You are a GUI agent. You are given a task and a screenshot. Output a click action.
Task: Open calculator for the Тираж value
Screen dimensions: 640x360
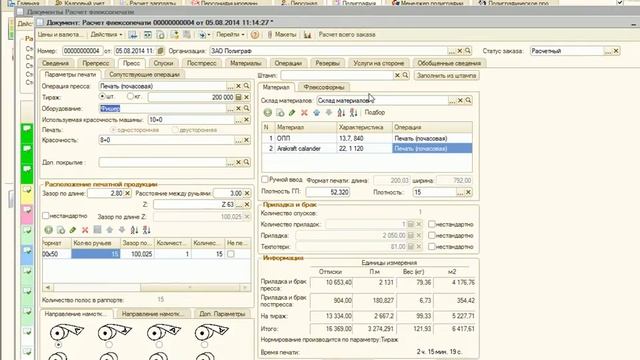(x=238, y=97)
